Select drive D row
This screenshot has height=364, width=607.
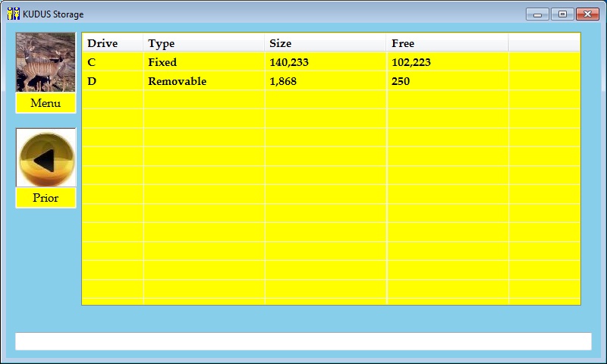coord(92,81)
